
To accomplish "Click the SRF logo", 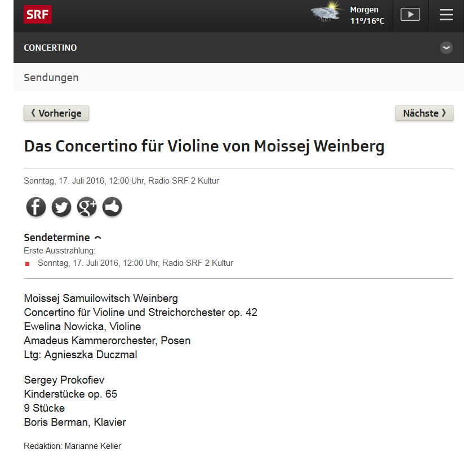I will (37, 14).
